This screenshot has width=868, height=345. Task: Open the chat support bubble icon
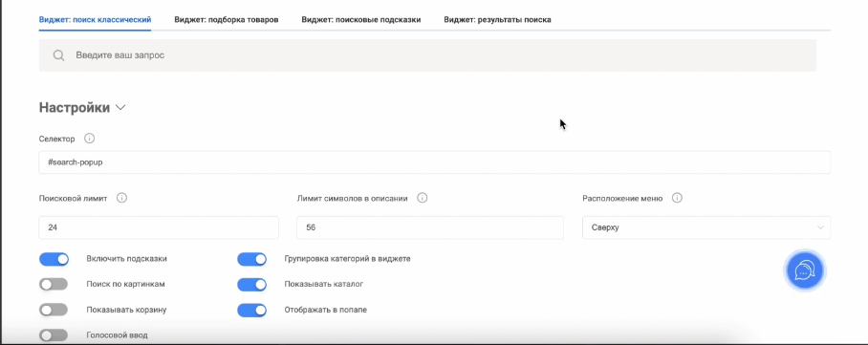tap(806, 270)
